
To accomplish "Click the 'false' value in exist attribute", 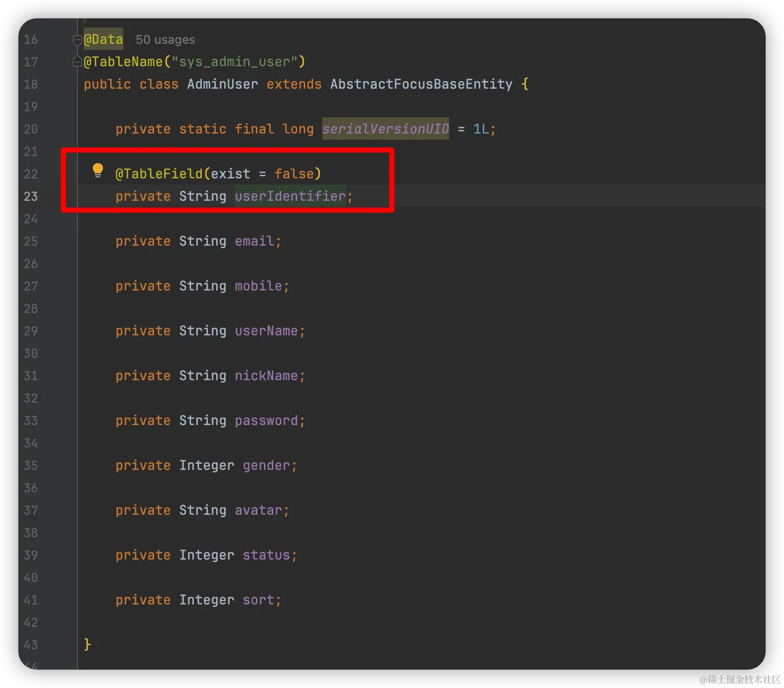I will point(294,174).
